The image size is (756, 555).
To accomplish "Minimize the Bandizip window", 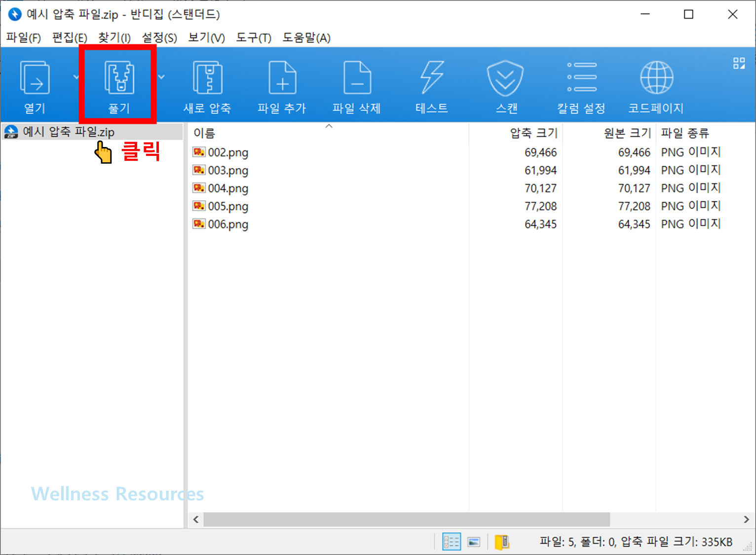I will pos(645,14).
